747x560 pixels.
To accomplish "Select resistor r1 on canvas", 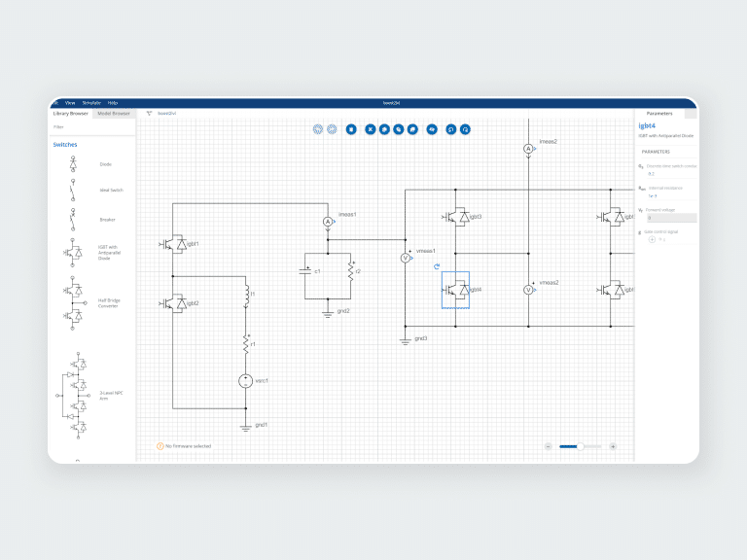I will [x=246, y=344].
